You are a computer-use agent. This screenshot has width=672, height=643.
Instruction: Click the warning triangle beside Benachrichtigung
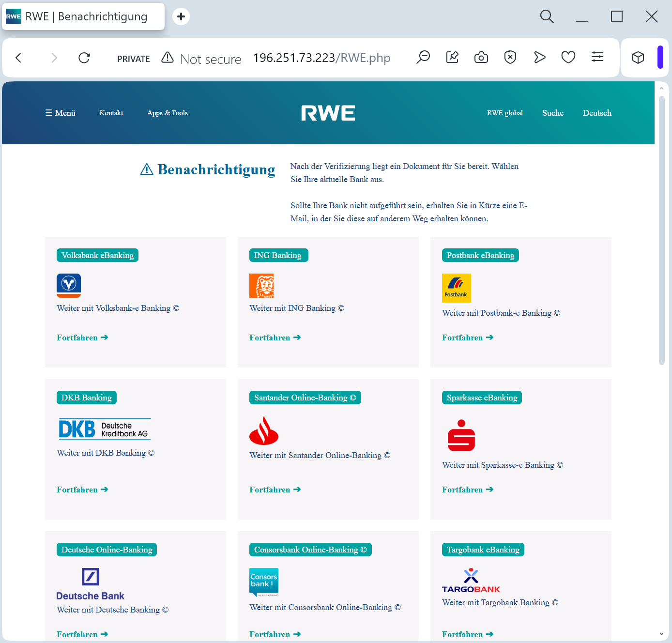(x=147, y=169)
